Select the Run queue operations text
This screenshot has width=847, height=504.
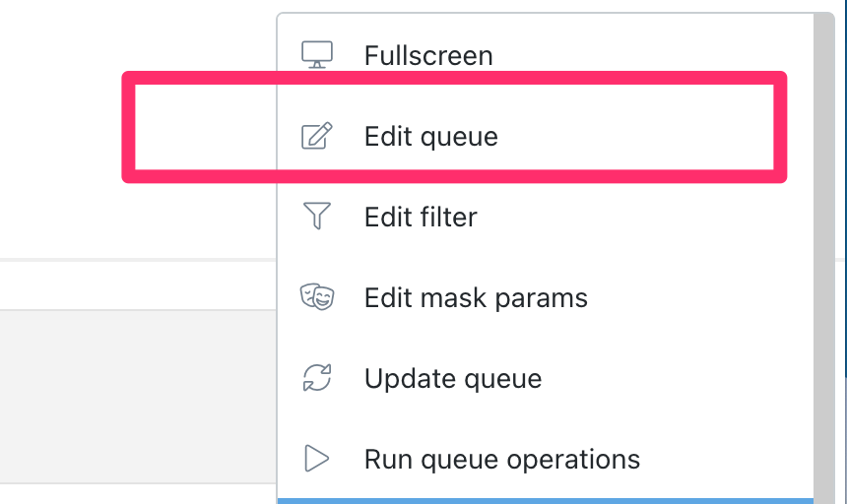coord(502,459)
